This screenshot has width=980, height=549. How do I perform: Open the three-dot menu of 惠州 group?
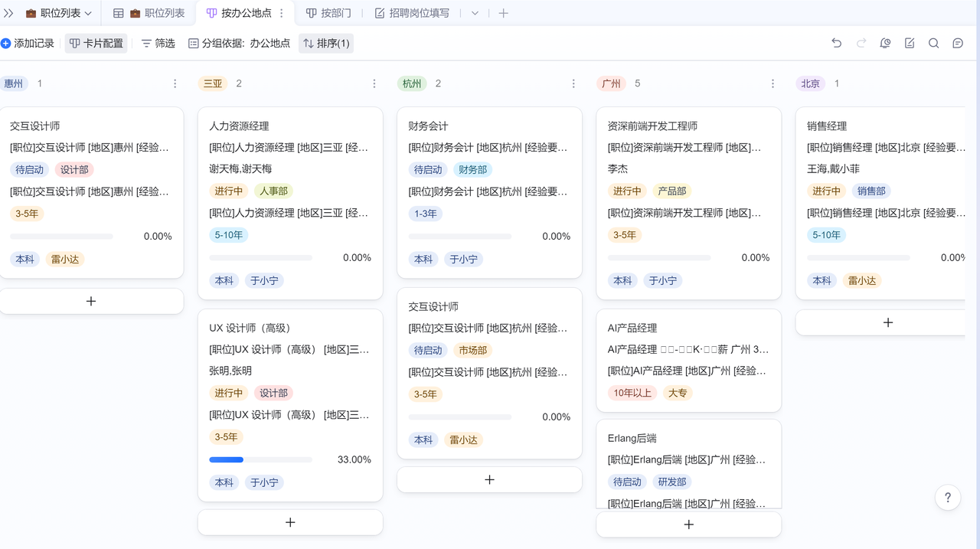175,83
